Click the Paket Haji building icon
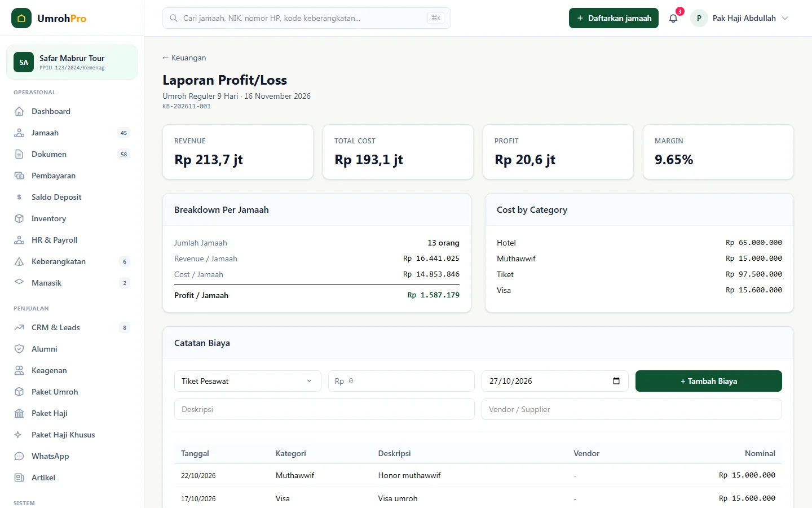The width and height of the screenshot is (812, 508). click(x=19, y=413)
